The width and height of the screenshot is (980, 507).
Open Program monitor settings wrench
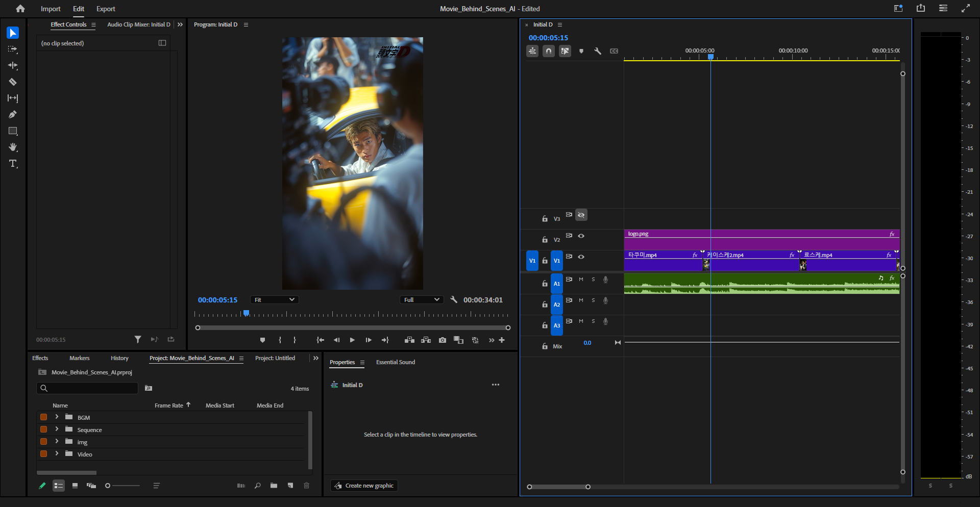pos(454,300)
